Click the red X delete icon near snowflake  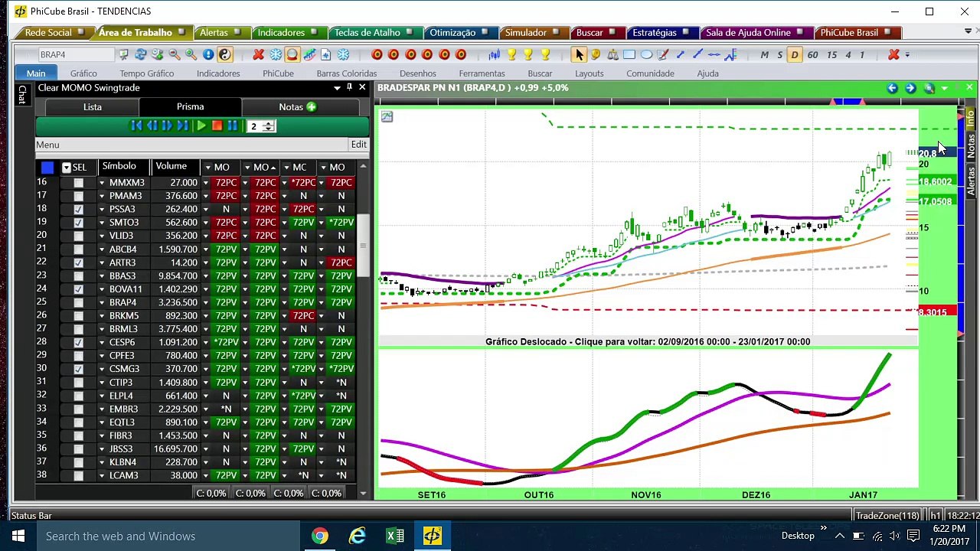[259, 54]
